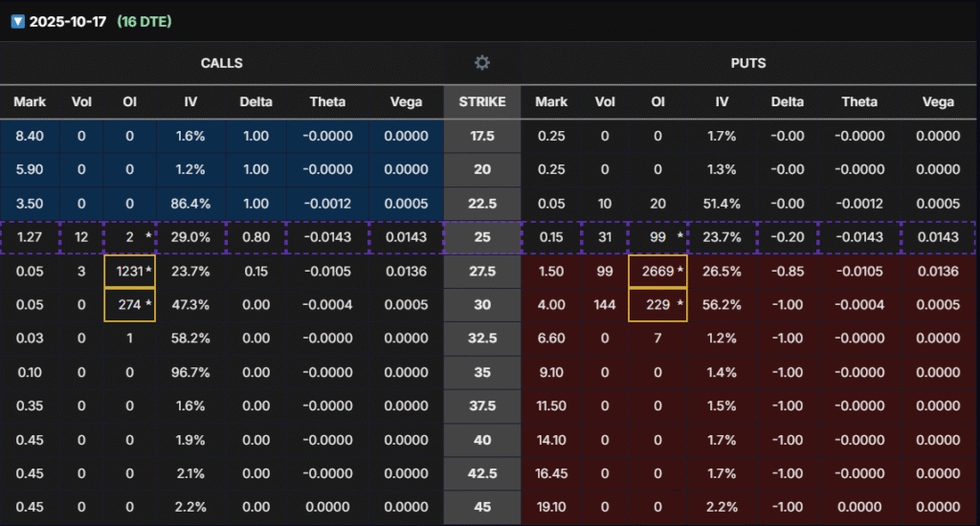
Task: Click highlighted put OI cell showing 2669
Action: point(656,272)
